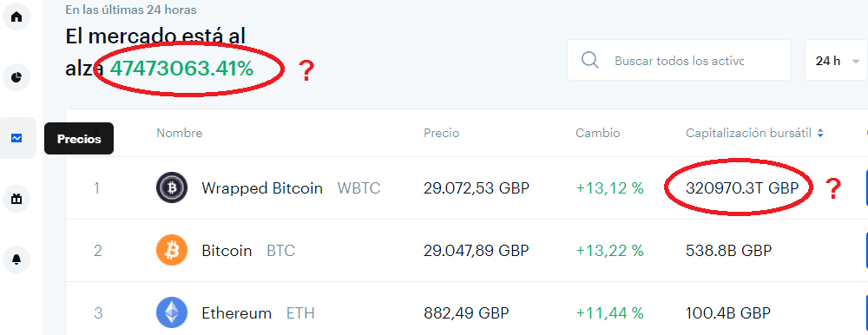Open the 24 h time range dropdown
This screenshot has height=335, width=868.
pyautogui.click(x=836, y=61)
